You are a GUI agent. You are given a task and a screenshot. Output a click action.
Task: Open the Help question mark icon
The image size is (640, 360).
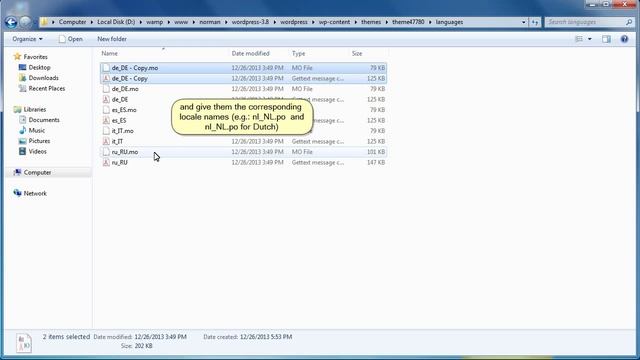[x=624, y=39]
